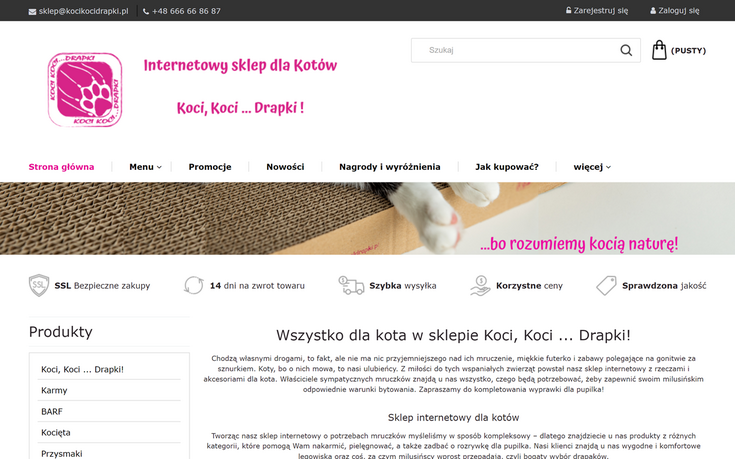
Task: Click the good prices hand-coin icon
Action: click(480, 285)
